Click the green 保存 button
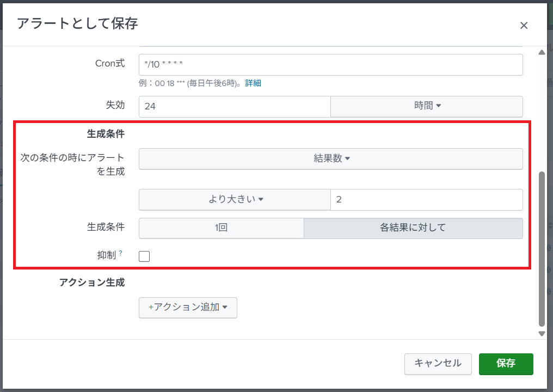This screenshot has height=392, width=553. (506, 364)
